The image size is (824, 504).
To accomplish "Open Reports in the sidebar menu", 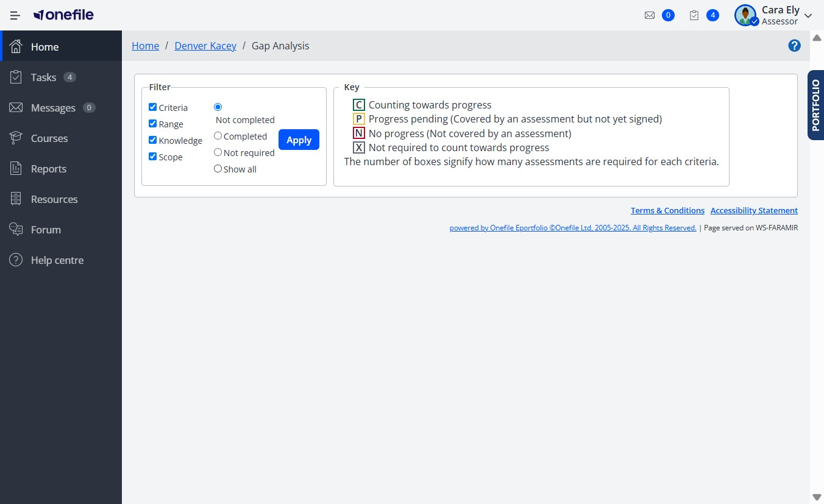I will (x=61, y=168).
